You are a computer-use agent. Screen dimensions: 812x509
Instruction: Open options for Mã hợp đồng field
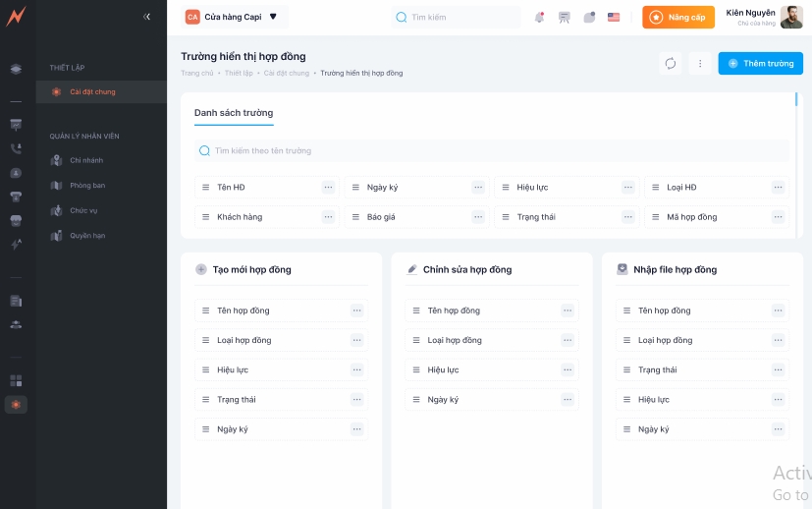778,217
